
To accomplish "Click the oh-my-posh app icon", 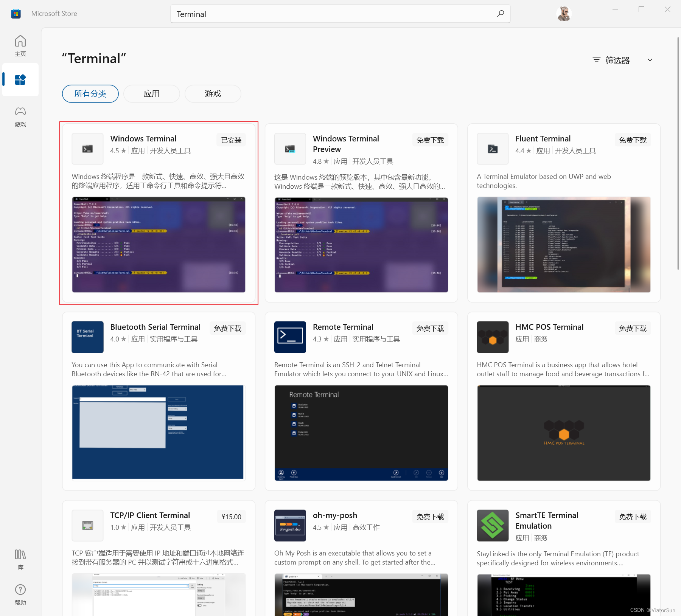I will point(290,525).
